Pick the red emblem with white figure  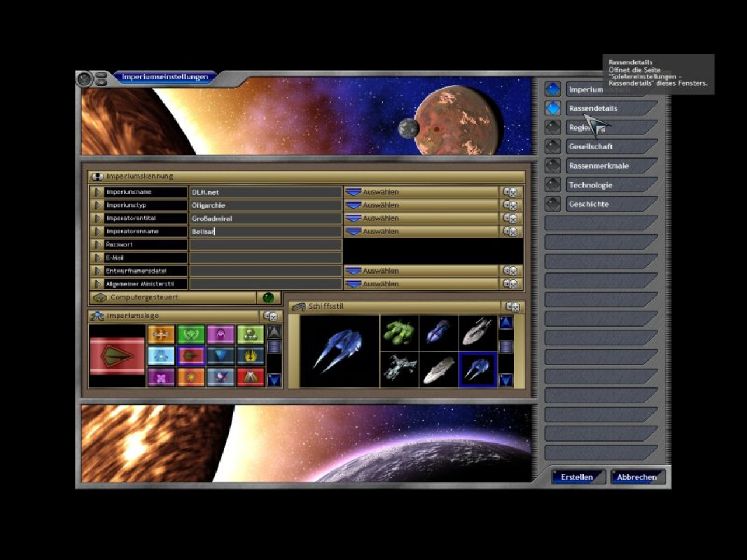click(250, 377)
